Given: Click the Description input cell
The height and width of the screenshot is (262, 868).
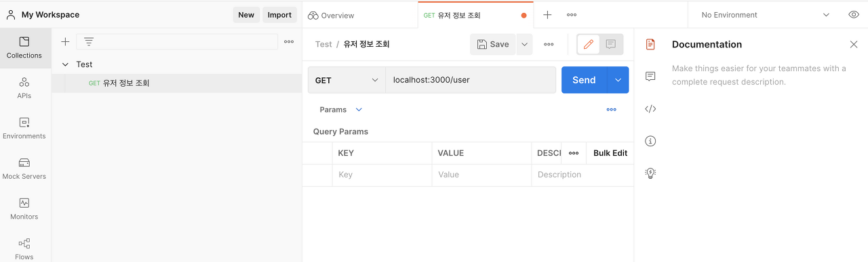Looking at the screenshot, I should [583, 175].
